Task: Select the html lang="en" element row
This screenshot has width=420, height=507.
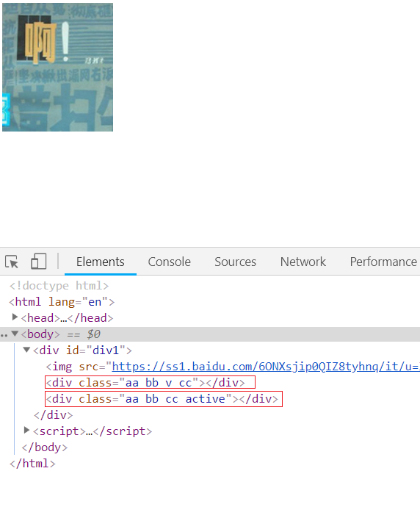Action: tap(62, 302)
